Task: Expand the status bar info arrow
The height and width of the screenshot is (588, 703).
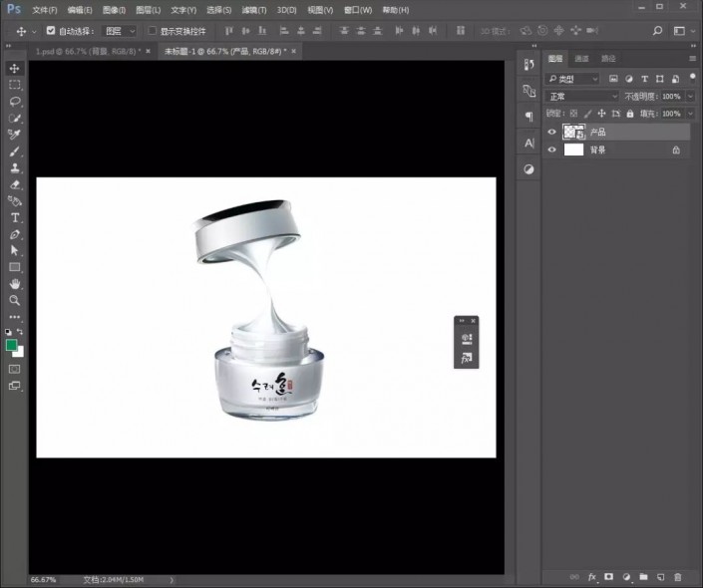Action: click(x=172, y=580)
